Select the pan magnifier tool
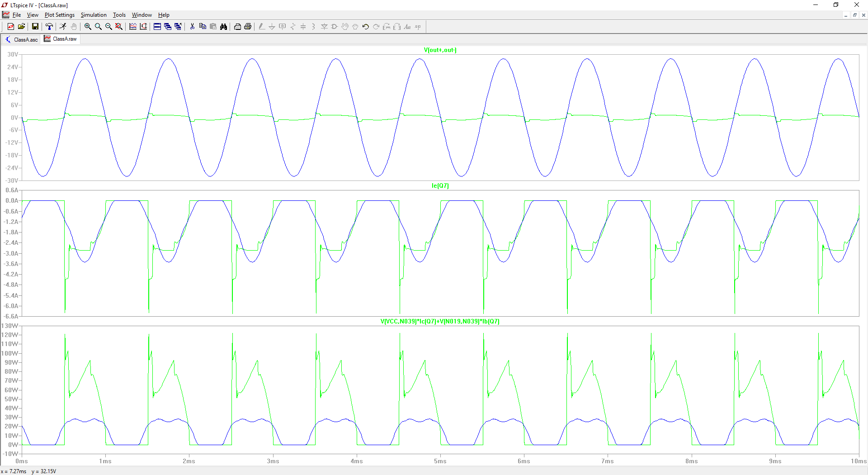The height and width of the screenshot is (475, 868). coord(98,27)
